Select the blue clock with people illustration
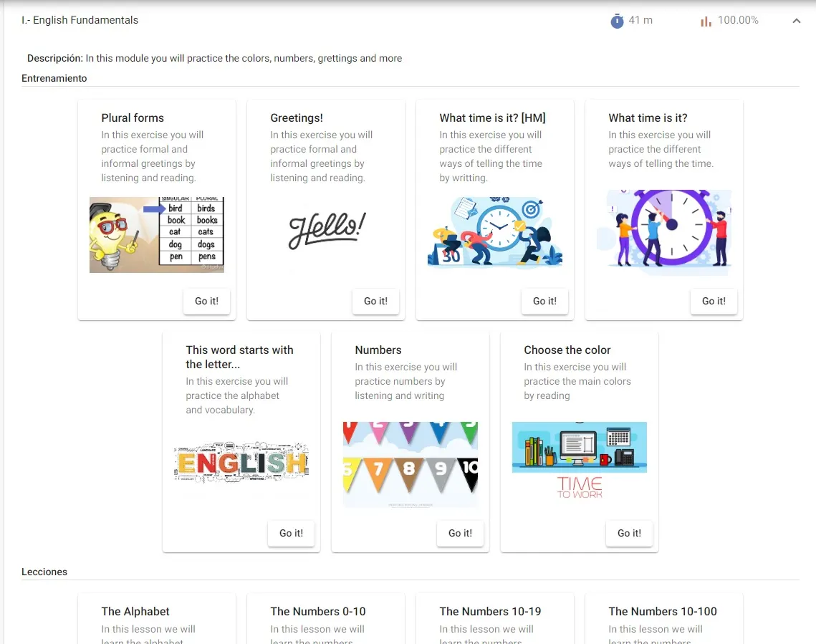816x644 pixels. pyautogui.click(x=494, y=232)
